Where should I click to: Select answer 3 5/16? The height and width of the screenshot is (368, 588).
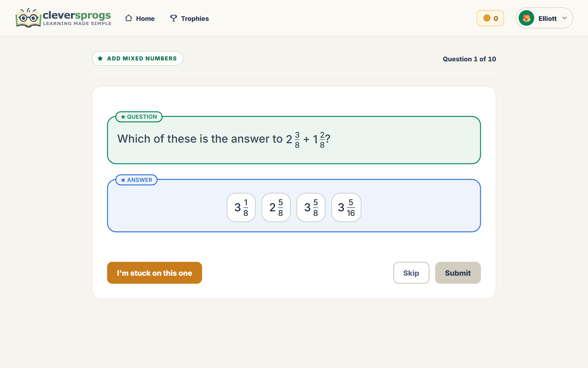(x=346, y=207)
